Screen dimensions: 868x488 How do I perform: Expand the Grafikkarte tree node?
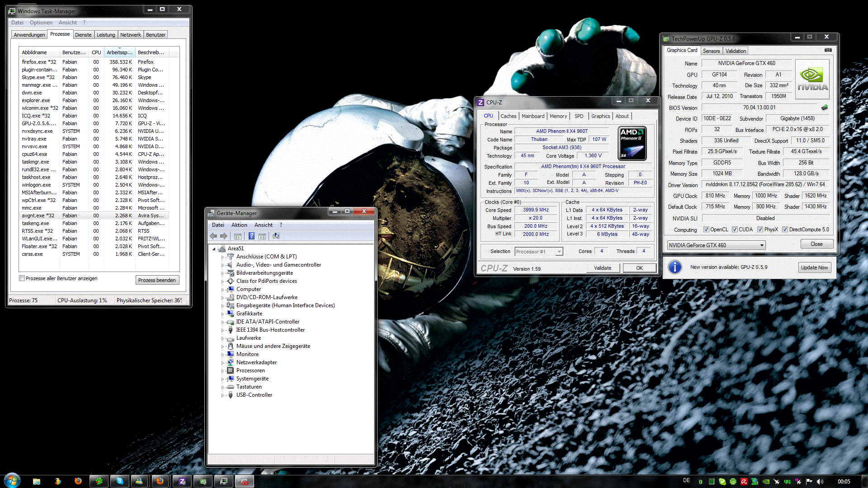click(x=222, y=314)
